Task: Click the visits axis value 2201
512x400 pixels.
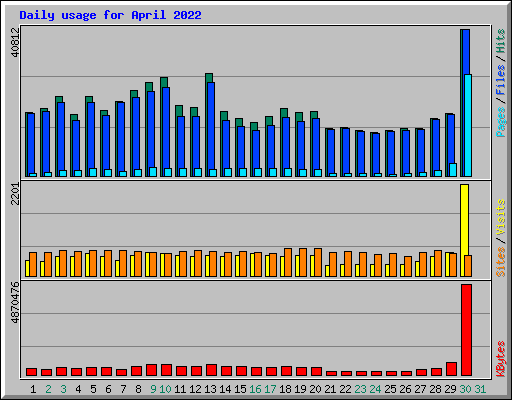Action: point(16,194)
